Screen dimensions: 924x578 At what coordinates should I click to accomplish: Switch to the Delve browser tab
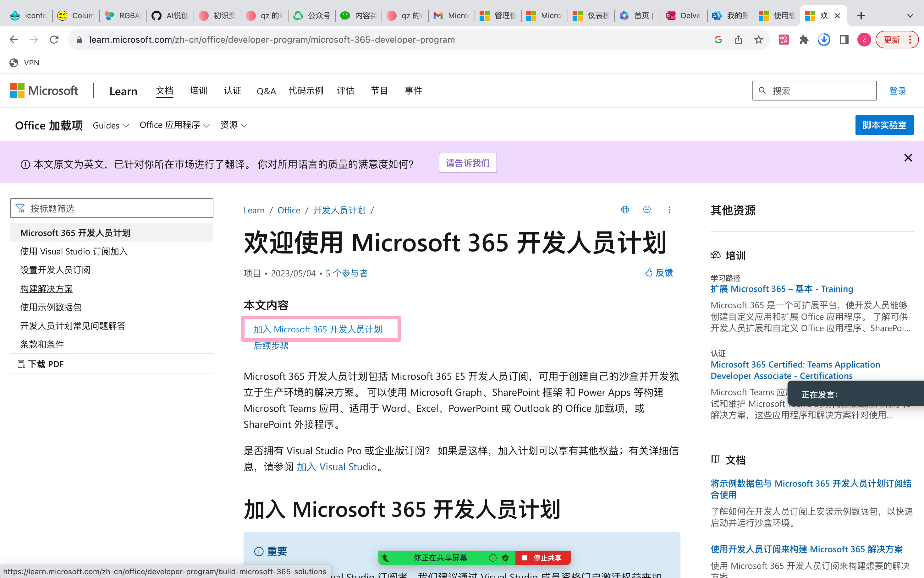(684, 16)
